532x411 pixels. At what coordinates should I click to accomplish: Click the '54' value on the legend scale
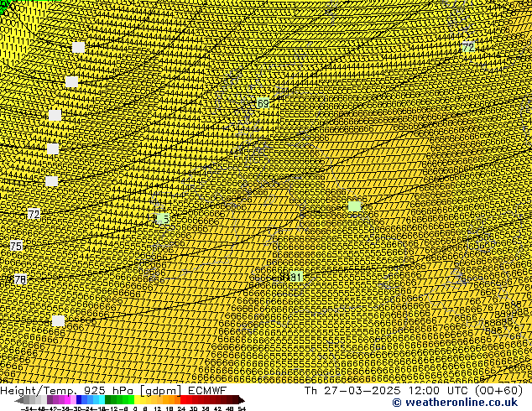pyautogui.click(x=242, y=408)
